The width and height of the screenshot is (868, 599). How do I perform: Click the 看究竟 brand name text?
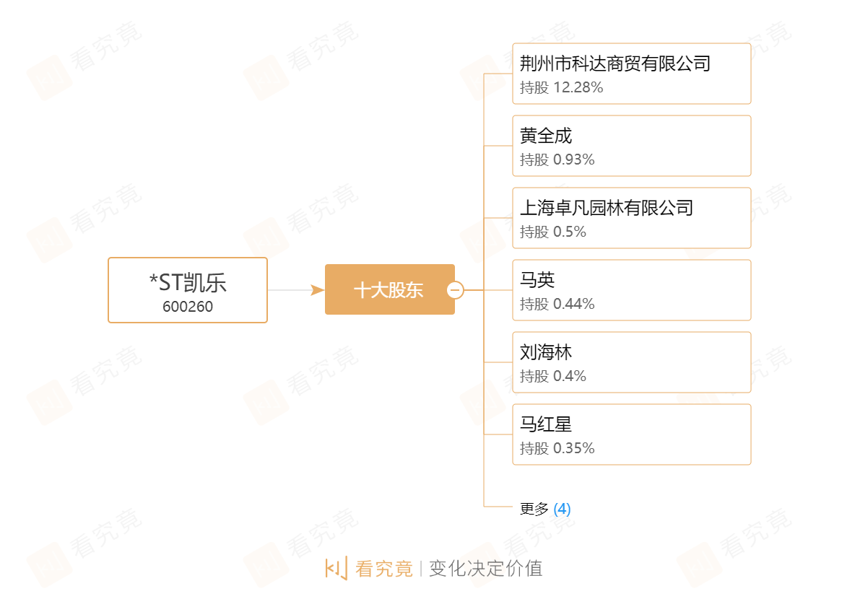click(384, 569)
